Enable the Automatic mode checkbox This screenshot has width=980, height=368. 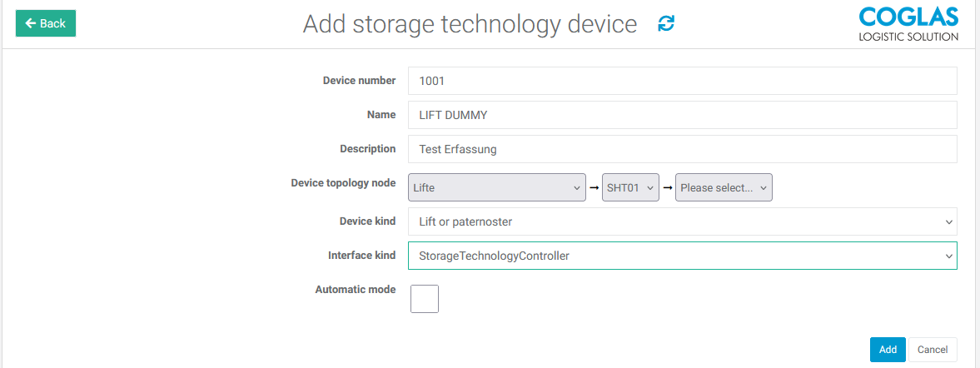click(x=425, y=298)
